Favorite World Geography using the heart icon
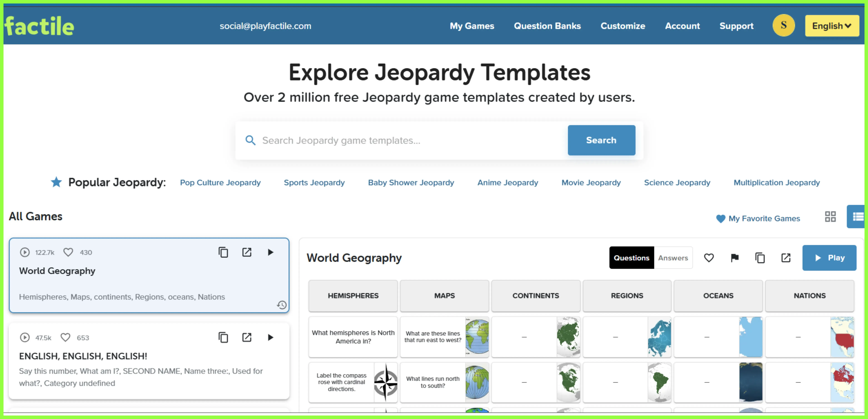The width and height of the screenshot is (868, 419). 709,258
